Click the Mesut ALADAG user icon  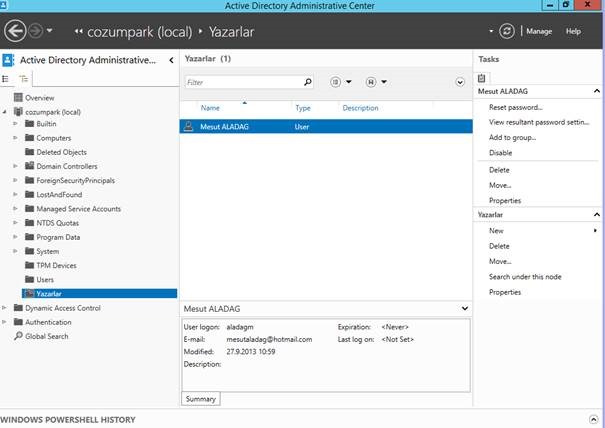[188, 126]
